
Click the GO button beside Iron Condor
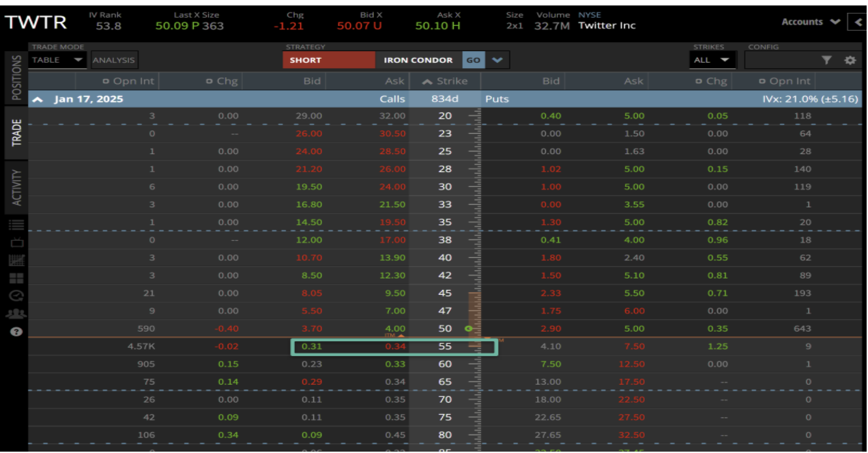[x=473, y=60]
